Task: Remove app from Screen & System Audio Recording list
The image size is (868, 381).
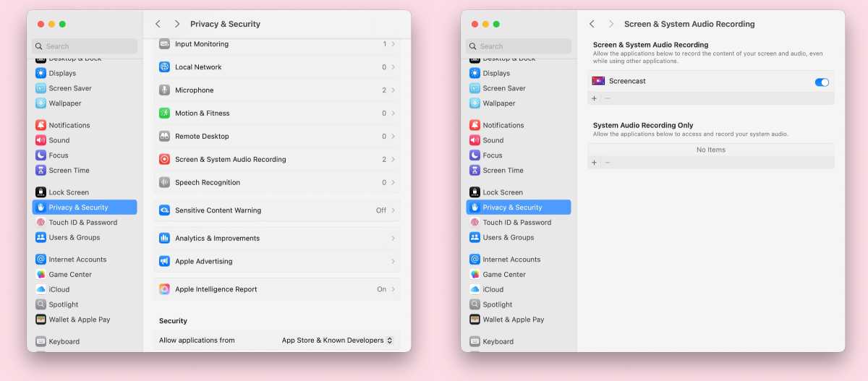Action: [x=608, y=98]
